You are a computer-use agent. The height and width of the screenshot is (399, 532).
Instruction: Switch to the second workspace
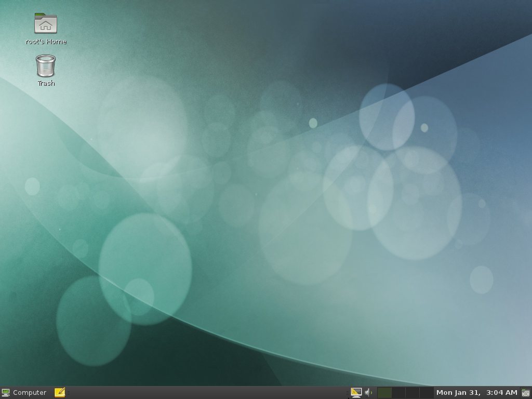[398, 393]
